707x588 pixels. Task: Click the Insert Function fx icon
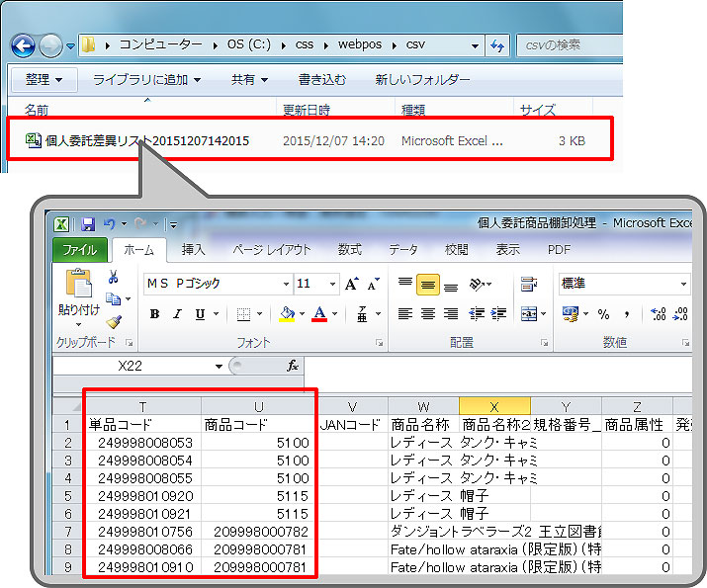pos(293,366)
